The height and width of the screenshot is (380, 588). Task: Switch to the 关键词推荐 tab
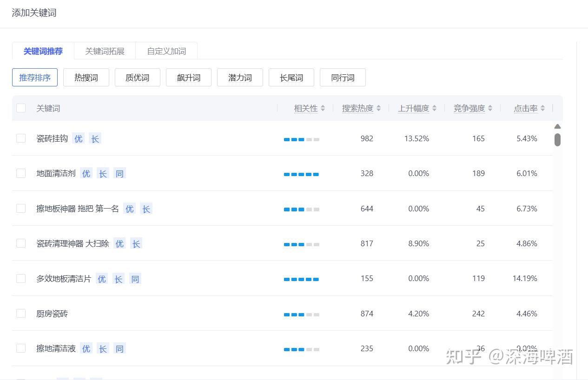(x=43, y=51)
